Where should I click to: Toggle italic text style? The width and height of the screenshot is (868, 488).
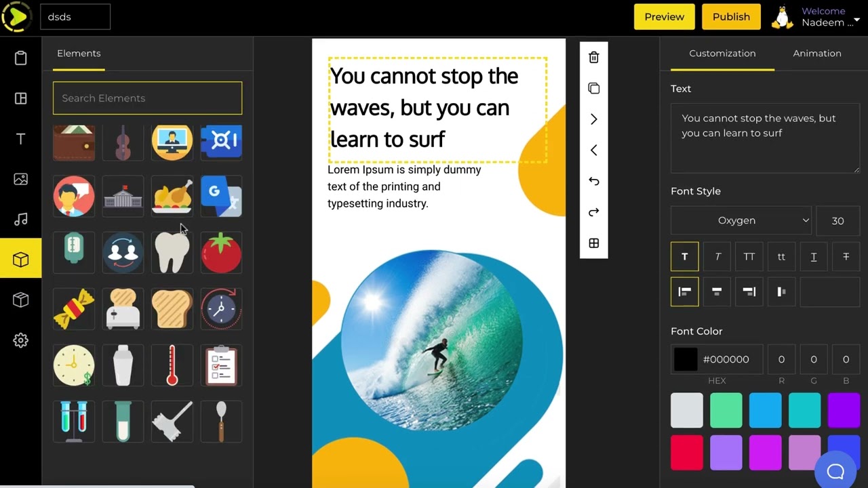coord(717,257)
